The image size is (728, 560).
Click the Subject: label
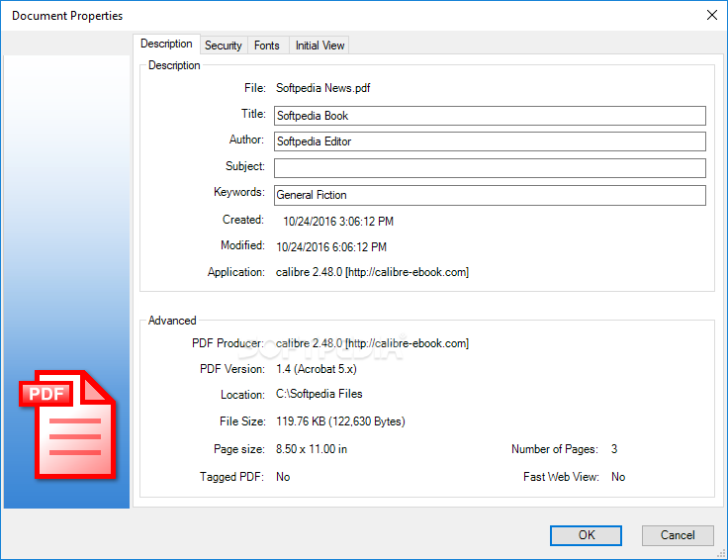[245, 166]
